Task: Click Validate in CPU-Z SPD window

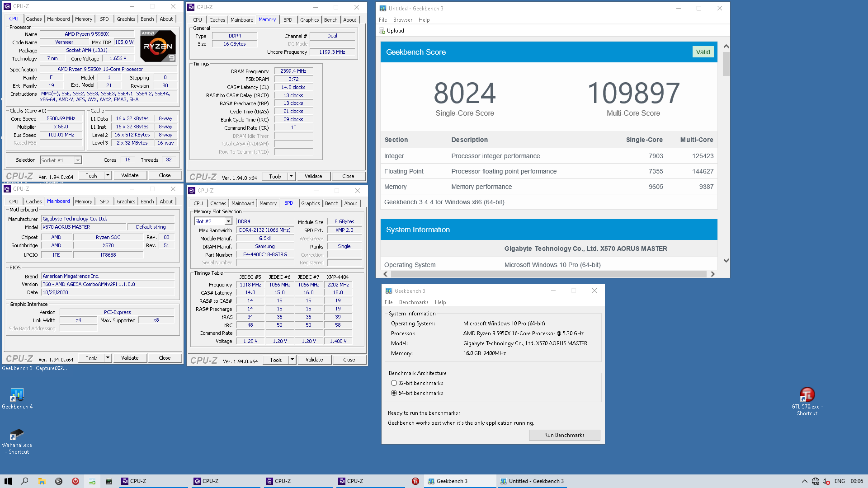Action: 314,360
